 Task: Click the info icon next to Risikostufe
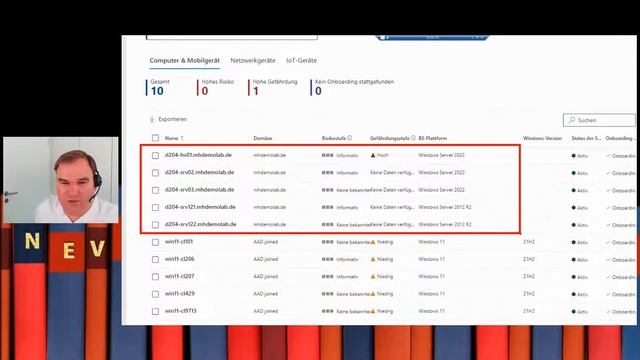[350, 138]
